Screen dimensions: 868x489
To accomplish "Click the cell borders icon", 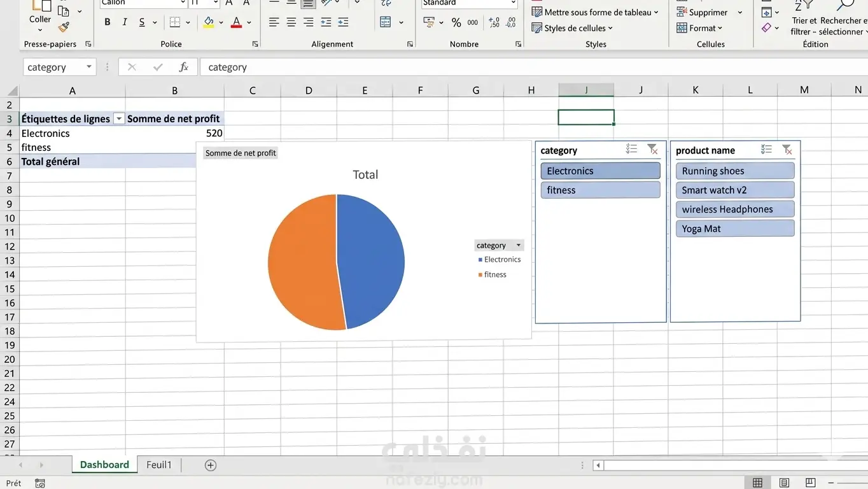I will (175, 22).
